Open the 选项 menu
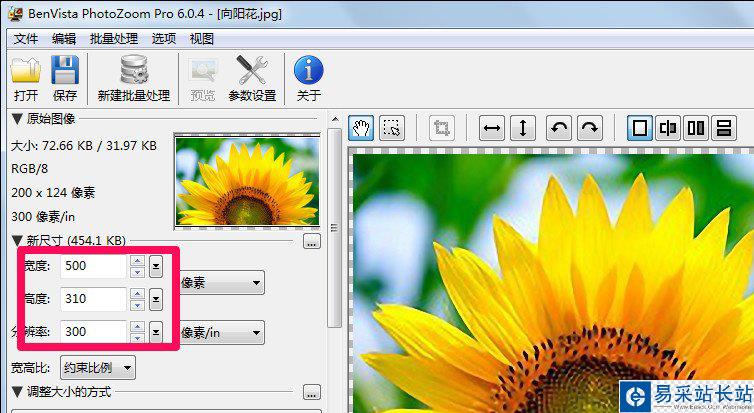Viewport: 754px width, 413px height. click(x=163, y=39)
